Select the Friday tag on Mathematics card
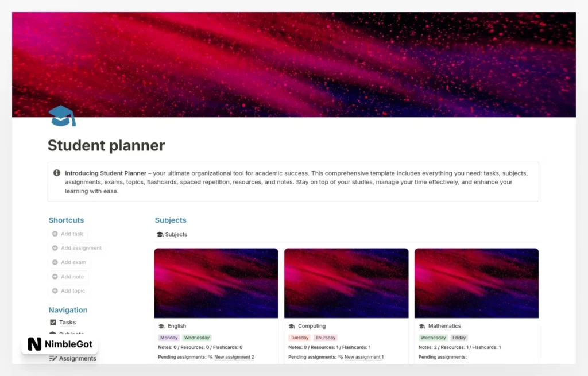Image resolution: width=588 pixels, height=376 pixels. pyautogui.click(x=459, y=337)
